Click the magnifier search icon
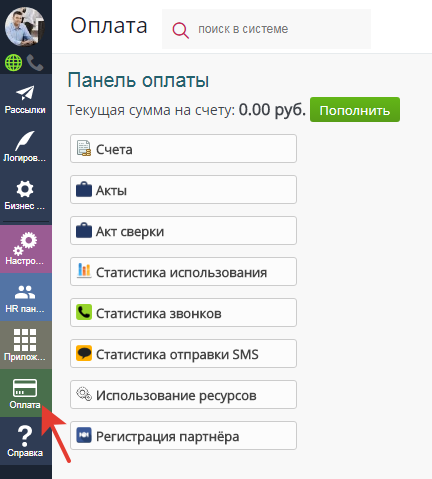432x479 pixels. click(181, 30)
